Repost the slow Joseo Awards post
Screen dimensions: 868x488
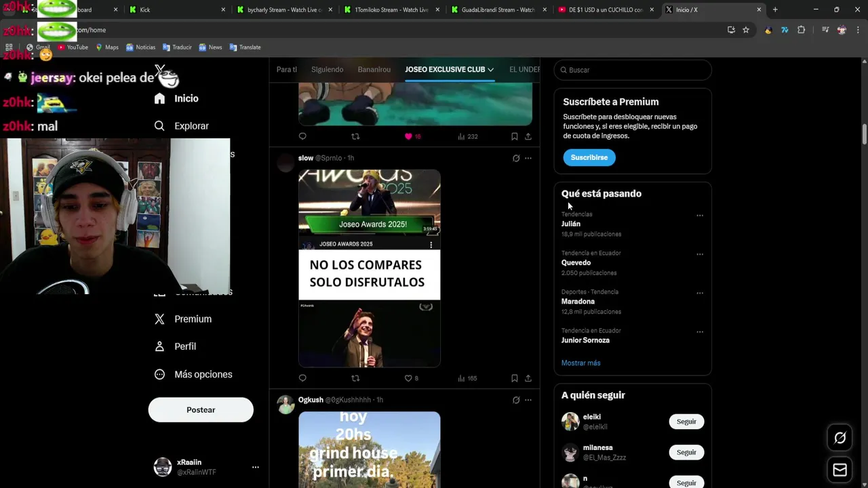pos(355,378)
